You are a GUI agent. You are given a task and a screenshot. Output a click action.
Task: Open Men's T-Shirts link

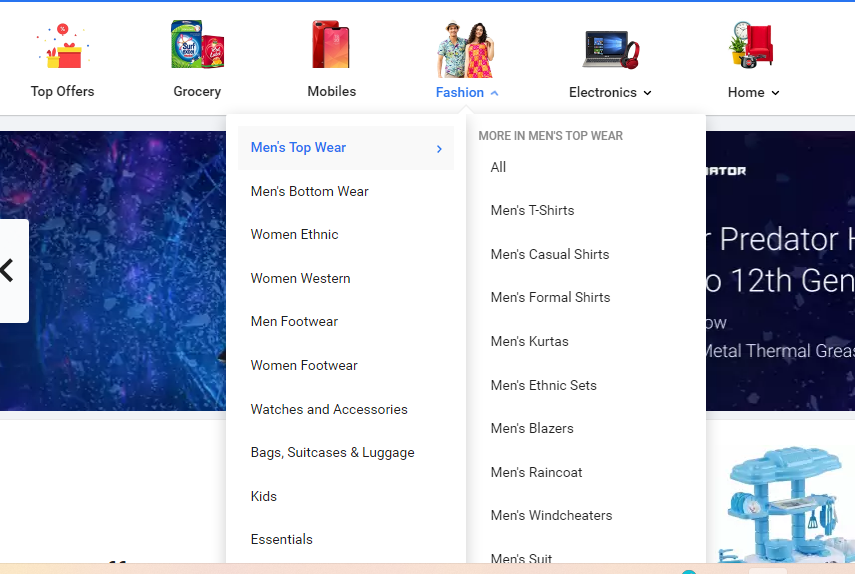pos(532,210)
